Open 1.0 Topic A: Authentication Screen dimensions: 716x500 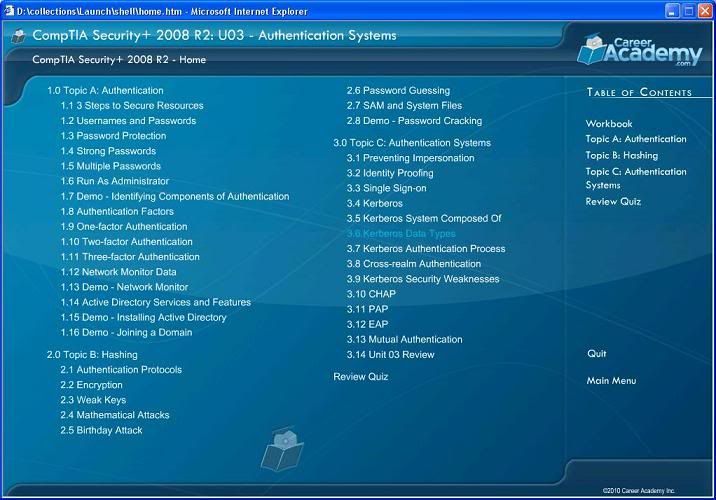(x=105, y=90)
